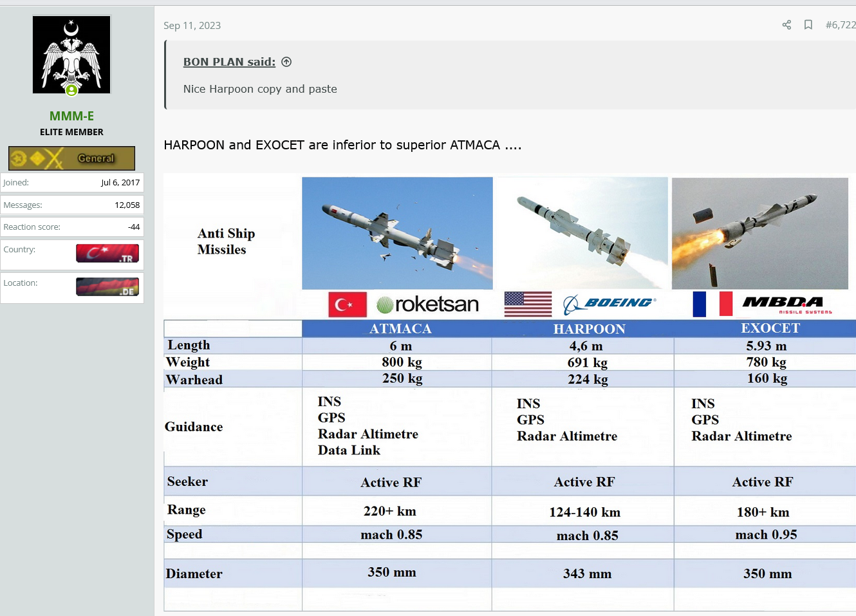The width and height of the screenshot is (856, 616).
Task: Click the 'Data Link' guidance entry
Action: [349, 451]
